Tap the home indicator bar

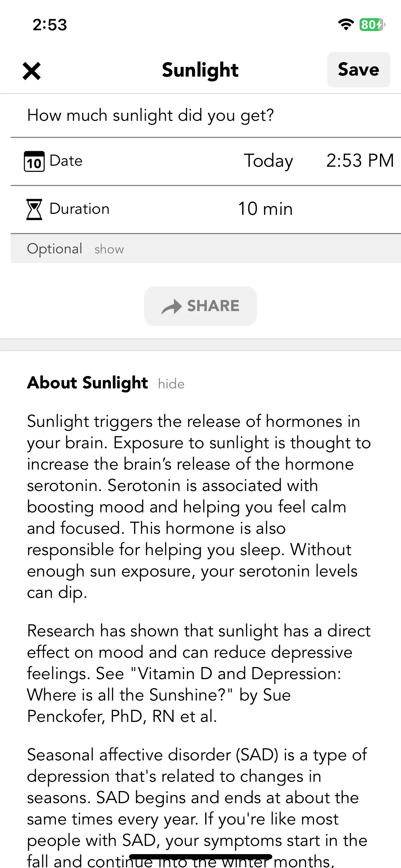tap(201, 857)
